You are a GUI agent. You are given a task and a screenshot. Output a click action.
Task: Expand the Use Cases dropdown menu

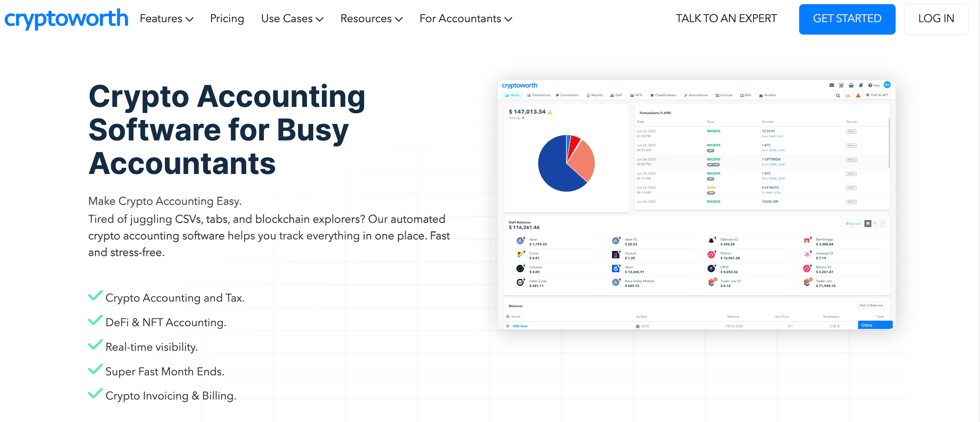pyautogui.click(x=292, y=19)
